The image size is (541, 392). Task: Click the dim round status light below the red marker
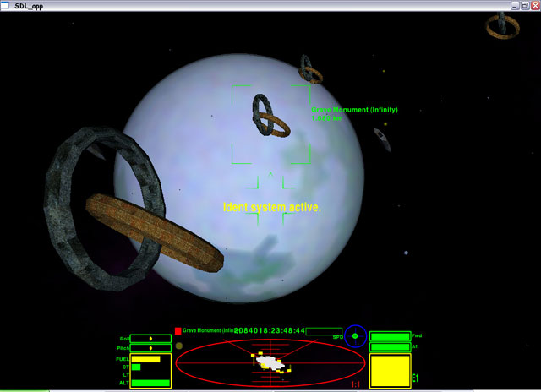(x=178, y=346)
